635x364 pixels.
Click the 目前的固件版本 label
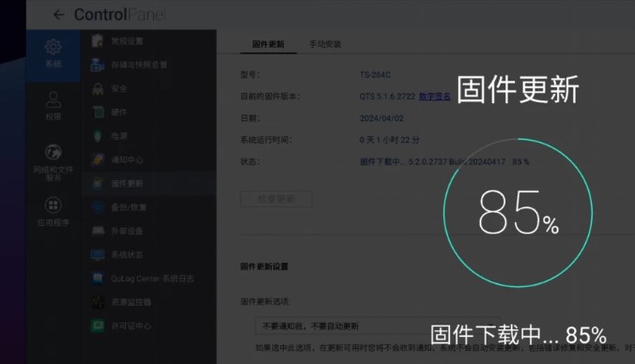click(x=271, y=97)
